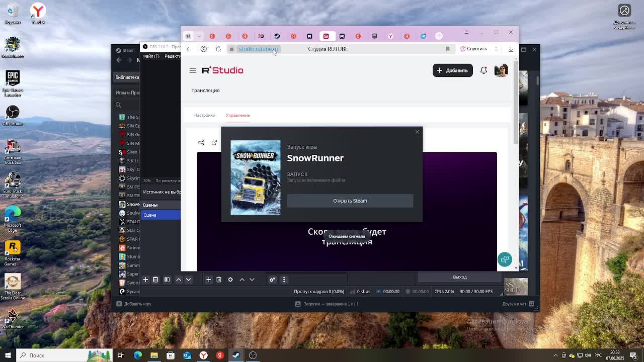
Task: Open Euro Truck Simulator desktop shortcut
Action: click(13, 185)
